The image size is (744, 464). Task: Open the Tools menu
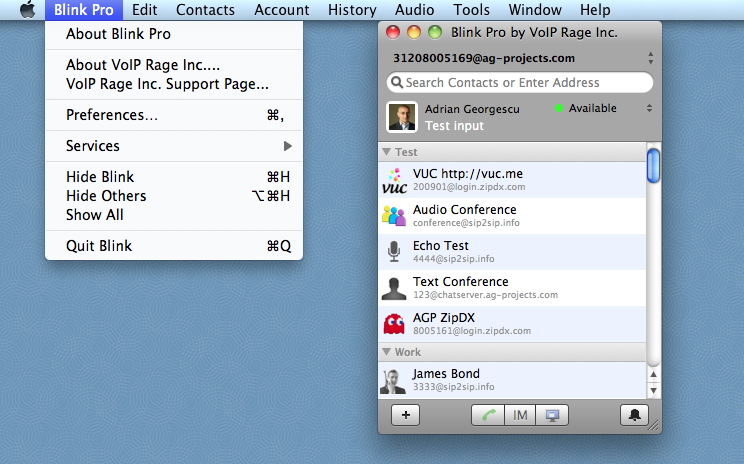coord(471,9)
